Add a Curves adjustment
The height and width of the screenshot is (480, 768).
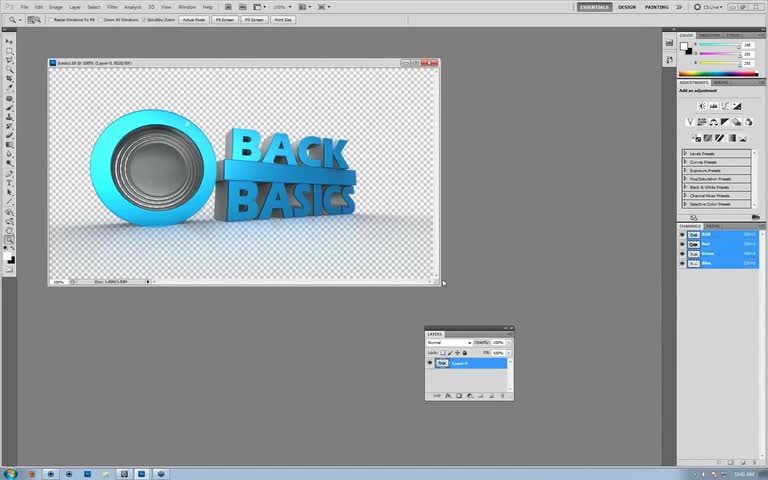point(725,106)
